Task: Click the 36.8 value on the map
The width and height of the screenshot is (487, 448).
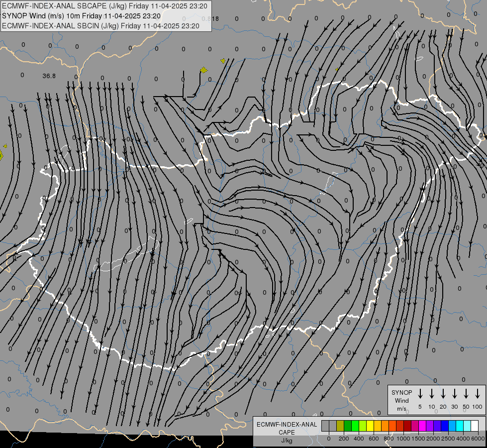Action: pyautogui.click(x=49, y=76)
